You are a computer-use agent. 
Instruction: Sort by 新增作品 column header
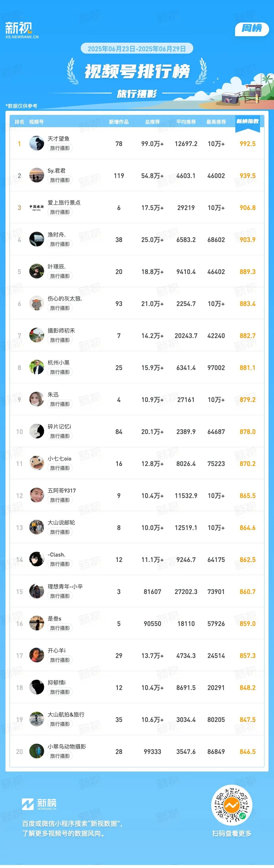click(x=119, y=122)
